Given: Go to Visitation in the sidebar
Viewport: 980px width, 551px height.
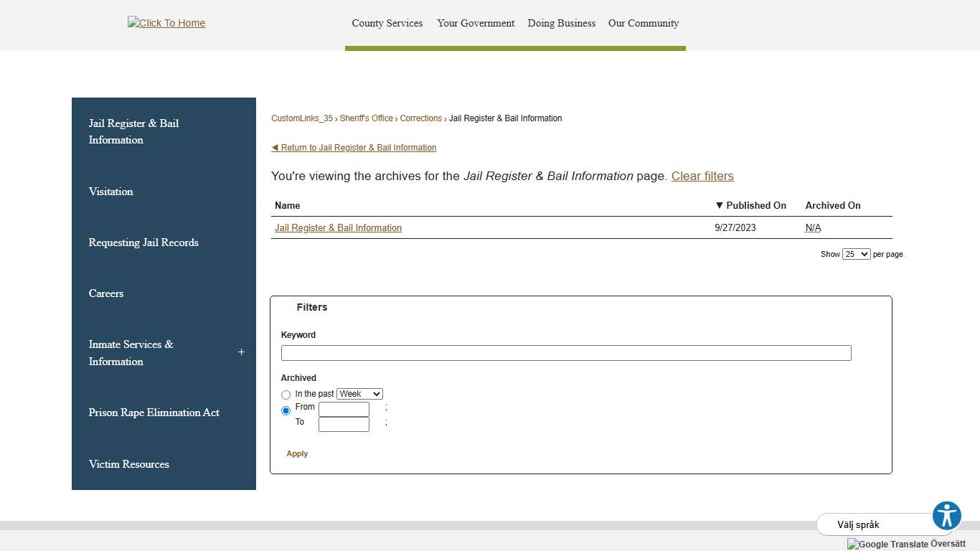Looking at the screenshot, I should pos(111,192).
